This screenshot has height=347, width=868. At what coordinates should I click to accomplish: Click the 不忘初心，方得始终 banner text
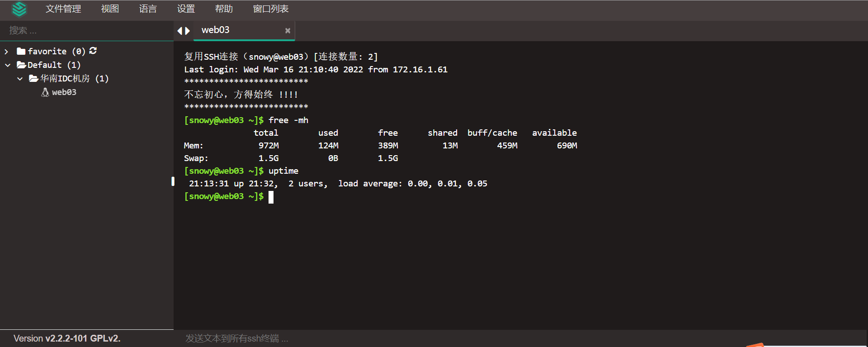coord(241,95)
